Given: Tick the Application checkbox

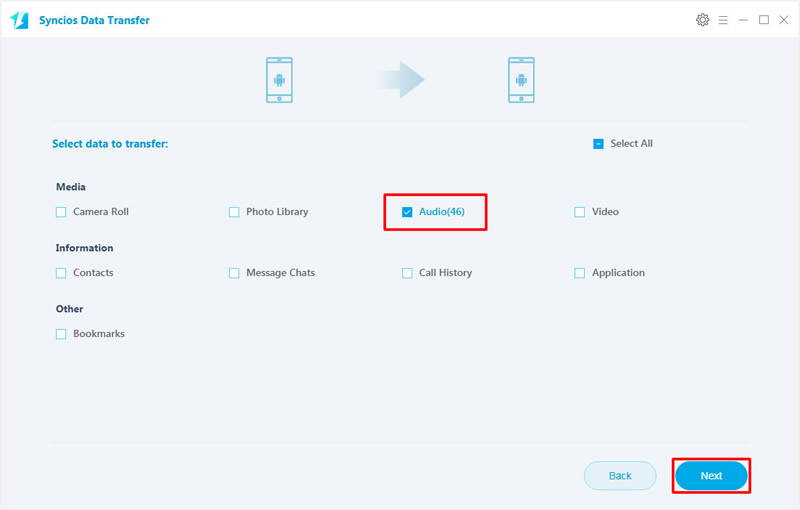Looking at the screenshot, I should (x=580, y=273).
